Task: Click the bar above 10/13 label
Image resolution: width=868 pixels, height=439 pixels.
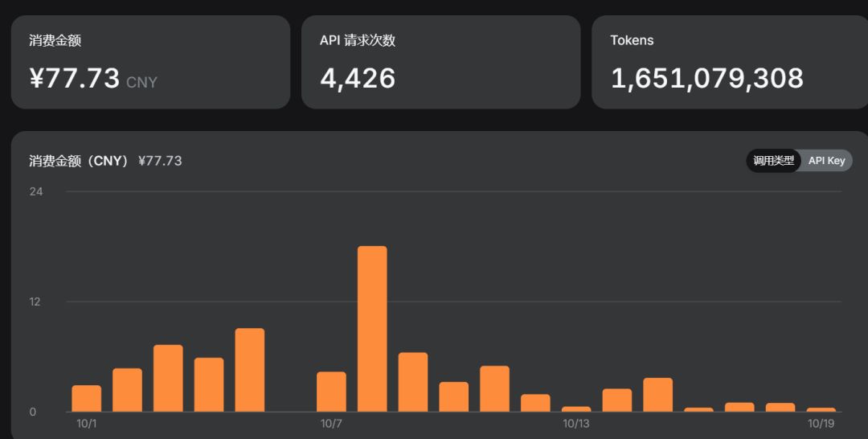Action: [x=576, y=409]
